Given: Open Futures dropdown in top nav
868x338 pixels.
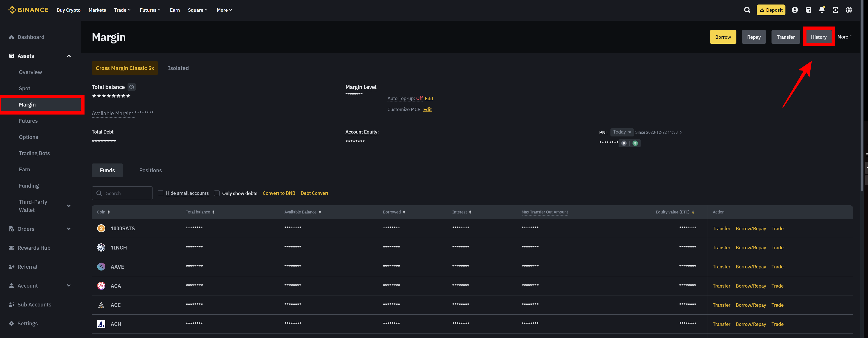Looking at the screenshot, I should pos(150,10).
